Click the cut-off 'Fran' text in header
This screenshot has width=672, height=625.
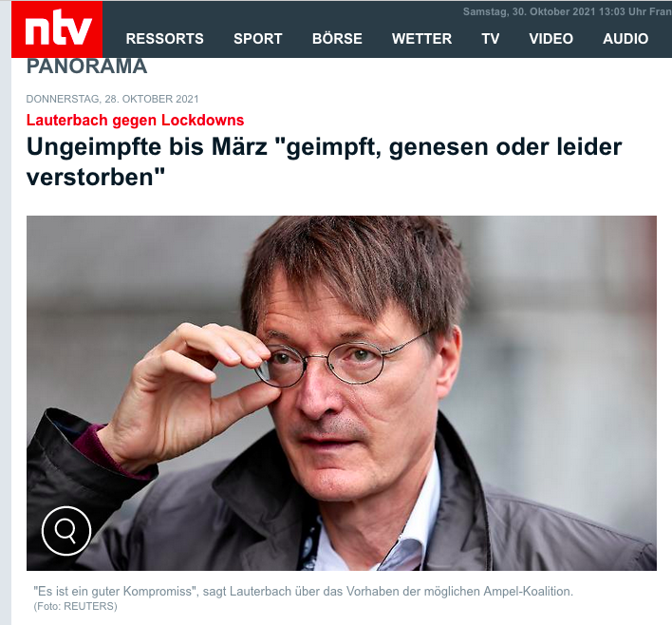click(x=660, y=11)
